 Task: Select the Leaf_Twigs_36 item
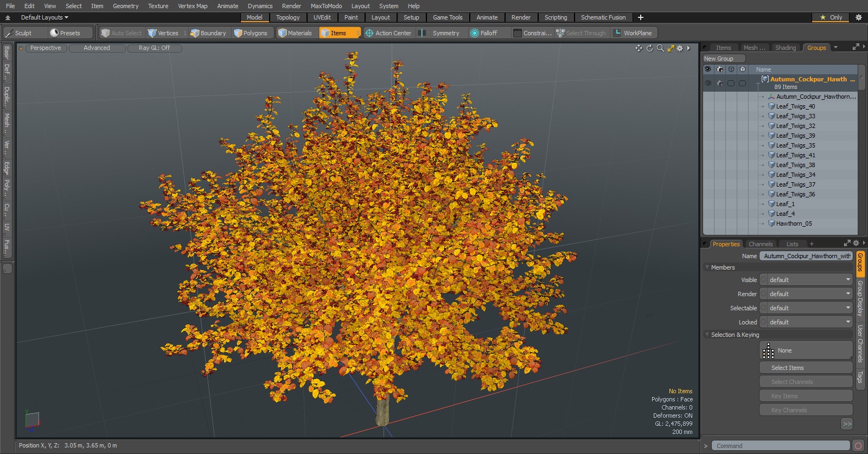pos(795,194)
